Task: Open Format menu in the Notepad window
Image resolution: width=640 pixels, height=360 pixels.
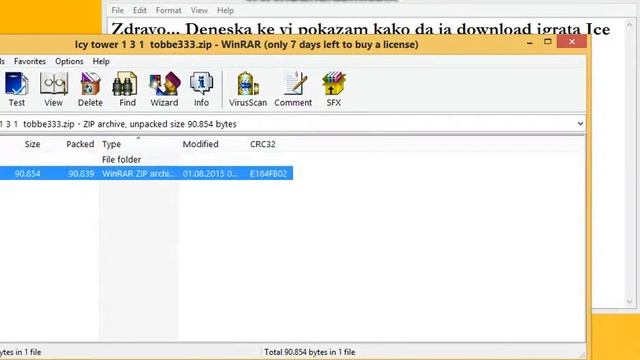Action: (x=168, y=11)
